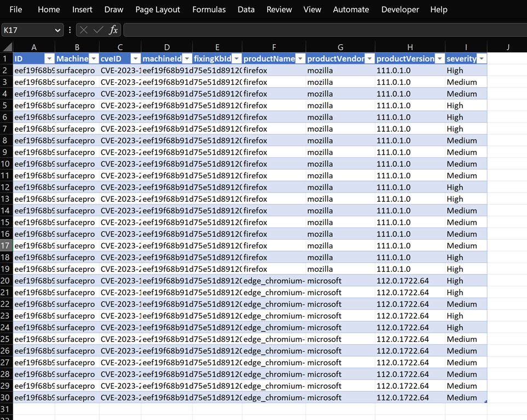Switch to the Formulas ribbon tab
This screenshot has width=527, height=420.
209,9
